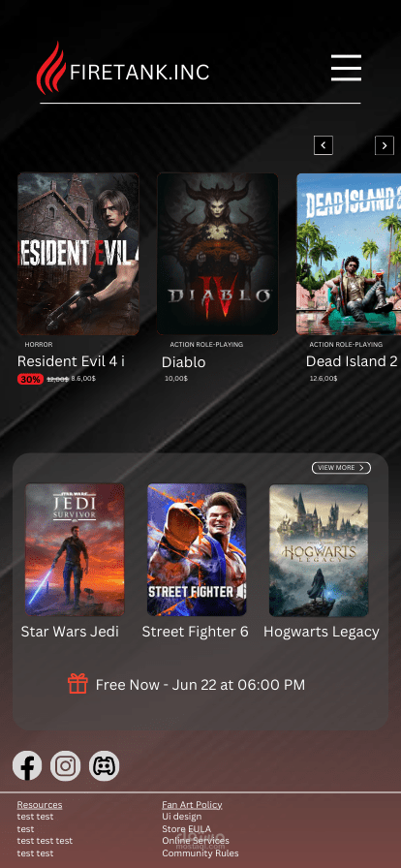Open the Fan Art Policy link

(x=192, y=805)
